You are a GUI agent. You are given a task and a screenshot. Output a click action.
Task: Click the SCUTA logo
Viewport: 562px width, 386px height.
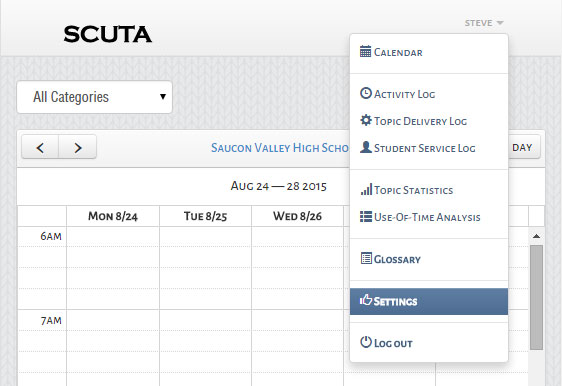pos(108,34)
